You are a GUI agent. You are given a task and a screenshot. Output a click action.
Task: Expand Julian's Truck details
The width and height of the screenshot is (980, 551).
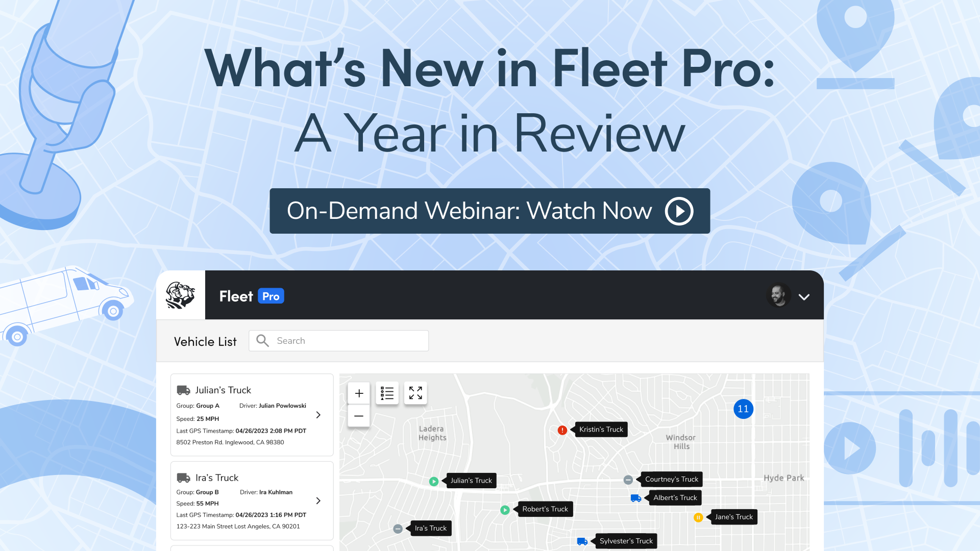tap(318, 415)
